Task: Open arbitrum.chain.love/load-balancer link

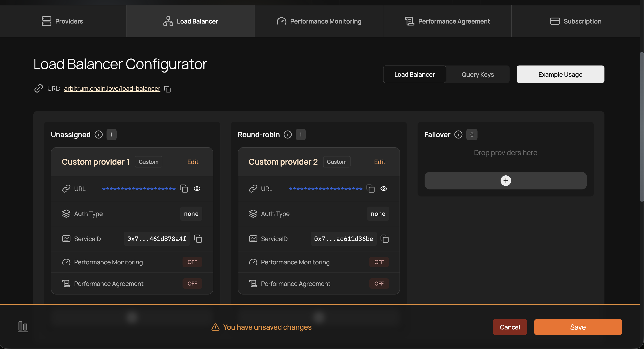Action: (112, 89)
